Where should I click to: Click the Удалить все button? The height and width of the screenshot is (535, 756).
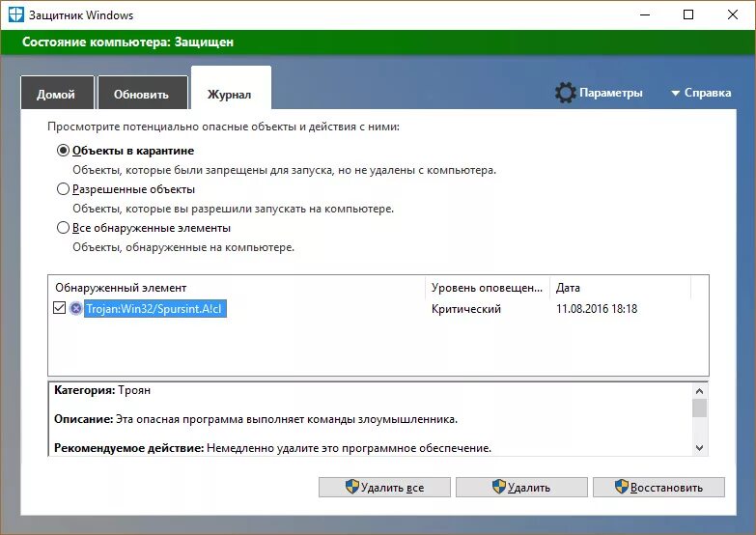coord(384,488)
